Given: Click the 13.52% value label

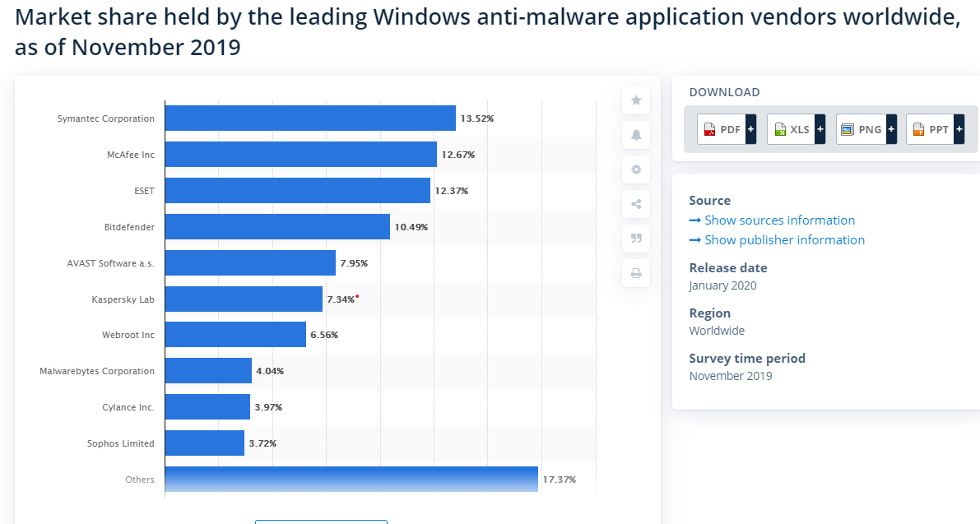Looking at the screenshot, I should click(477, 118).
